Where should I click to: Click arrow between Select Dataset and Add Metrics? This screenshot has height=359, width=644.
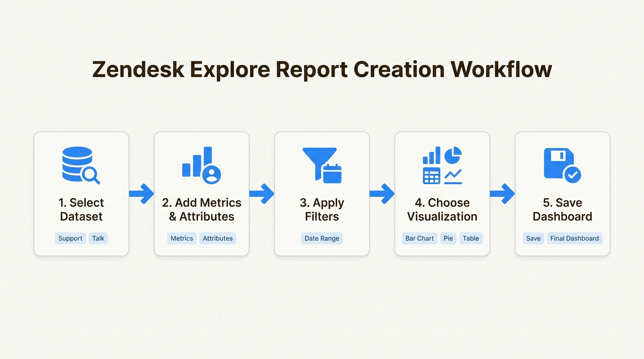click(x=141, y=194)
